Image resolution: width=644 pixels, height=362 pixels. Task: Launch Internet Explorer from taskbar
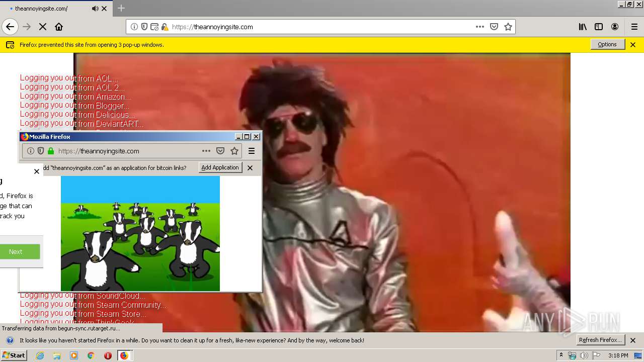pyautogui.click(x=40, y=355)
